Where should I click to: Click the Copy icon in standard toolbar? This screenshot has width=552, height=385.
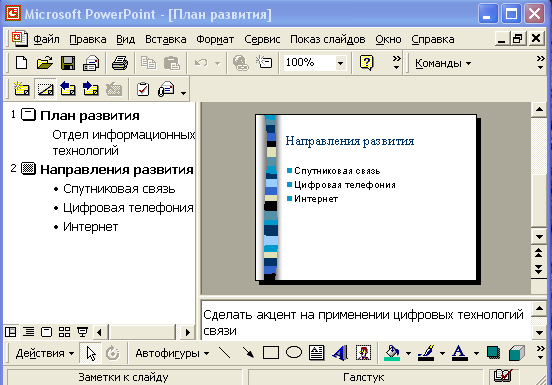point(149,63)
